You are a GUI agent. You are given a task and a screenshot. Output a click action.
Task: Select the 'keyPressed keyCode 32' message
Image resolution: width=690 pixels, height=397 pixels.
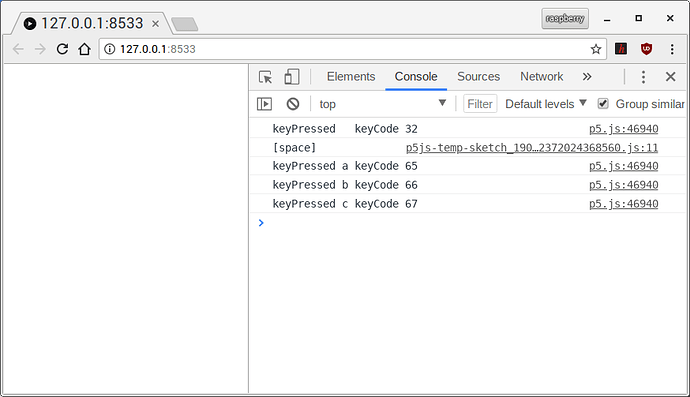(x=345, y=129)
